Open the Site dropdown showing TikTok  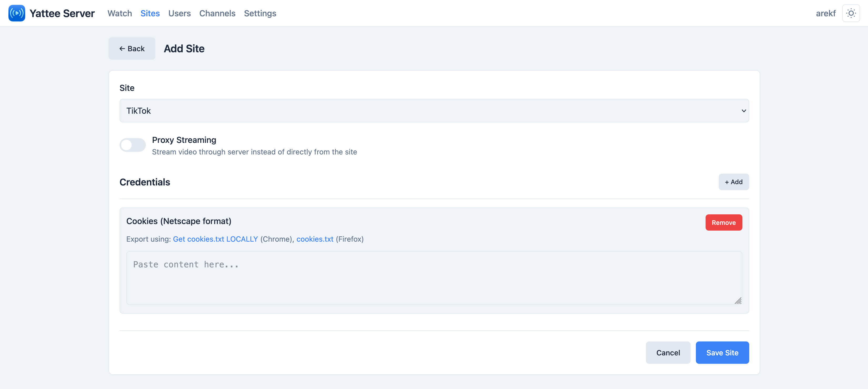[x=434, y=111]
